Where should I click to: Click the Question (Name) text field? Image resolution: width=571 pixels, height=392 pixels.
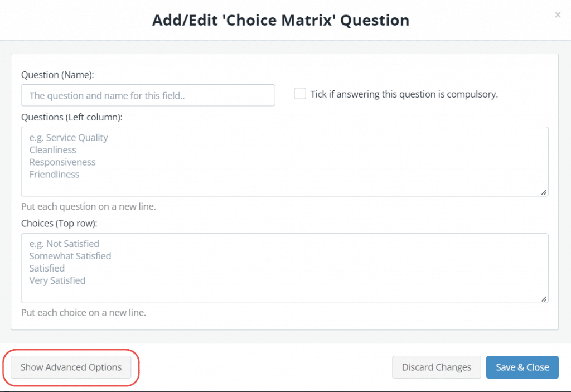[148, 95]
